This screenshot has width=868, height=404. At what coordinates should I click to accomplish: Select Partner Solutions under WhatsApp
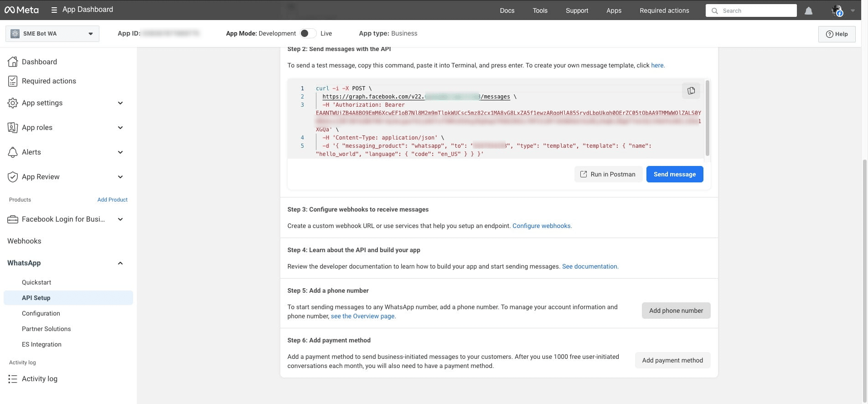68,329
